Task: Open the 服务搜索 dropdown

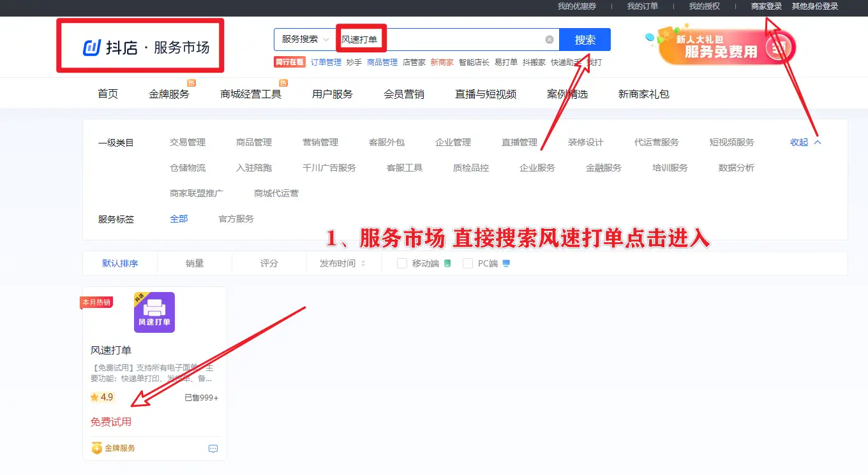Action: click(x=304, y=40)
